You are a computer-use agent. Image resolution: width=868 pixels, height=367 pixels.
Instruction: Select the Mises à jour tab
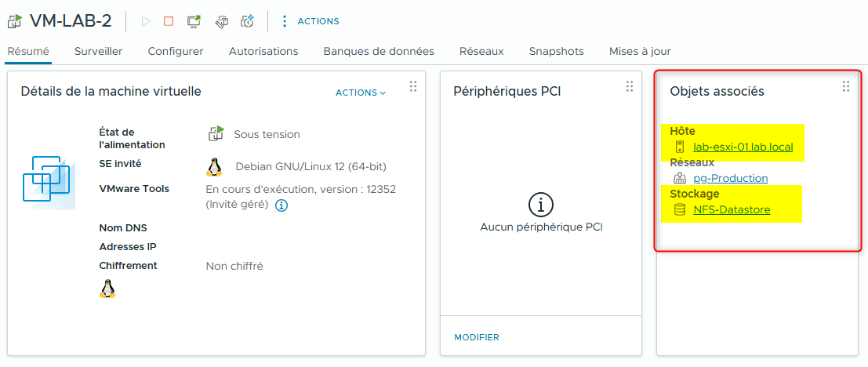(640, 52)
